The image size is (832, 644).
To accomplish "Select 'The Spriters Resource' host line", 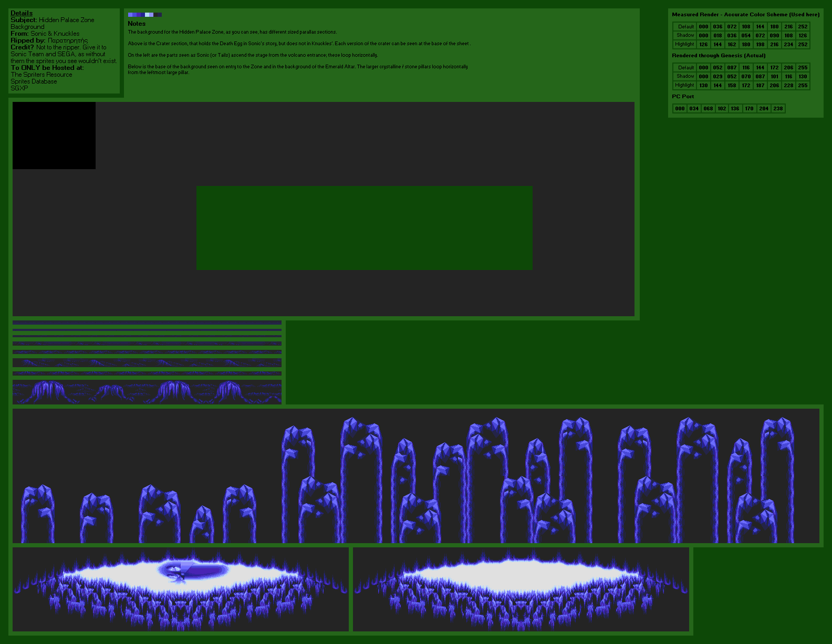I will (41, 75).
